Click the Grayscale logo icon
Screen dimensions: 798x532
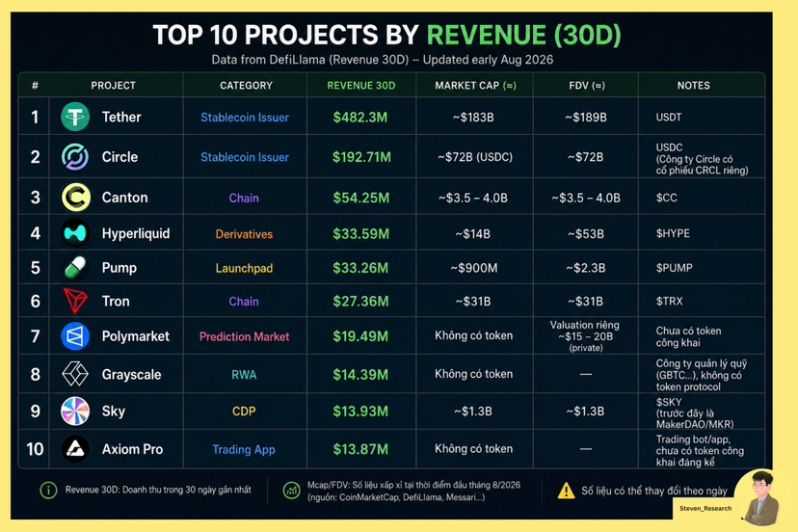tap(75, 374)
